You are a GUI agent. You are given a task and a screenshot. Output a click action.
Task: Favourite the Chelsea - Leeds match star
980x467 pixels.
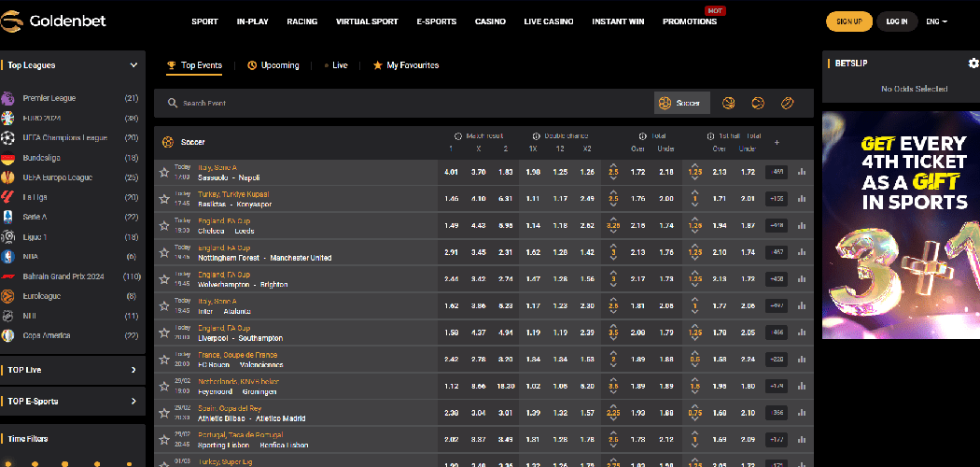pyautogui.click(x=164, y=226)
